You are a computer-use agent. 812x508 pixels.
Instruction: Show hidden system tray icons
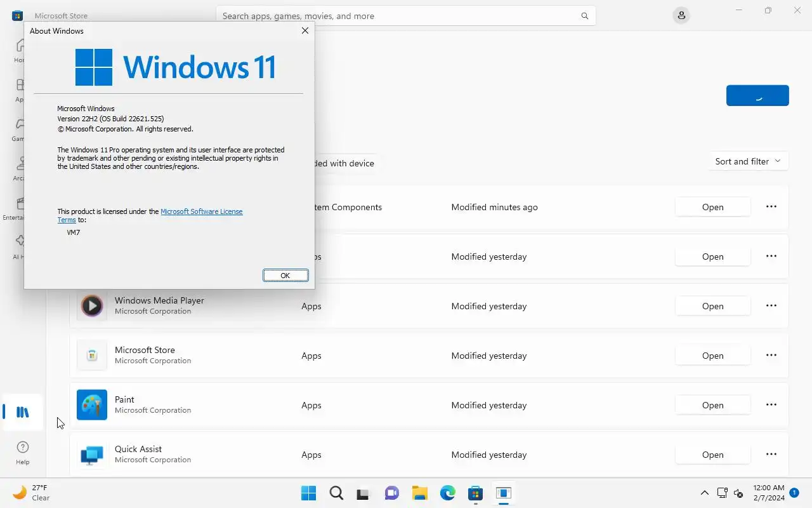704,493
